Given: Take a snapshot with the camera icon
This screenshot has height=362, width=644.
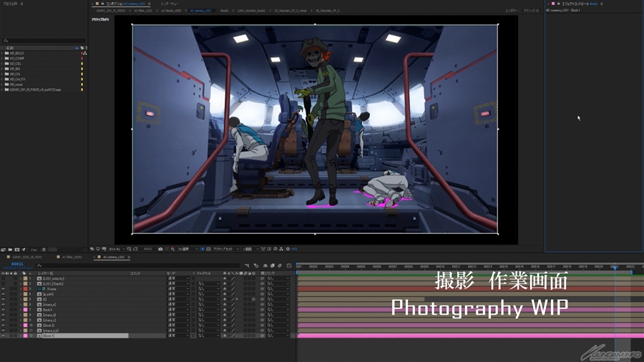Looking at the screenshot, I should tap(160, 249).
